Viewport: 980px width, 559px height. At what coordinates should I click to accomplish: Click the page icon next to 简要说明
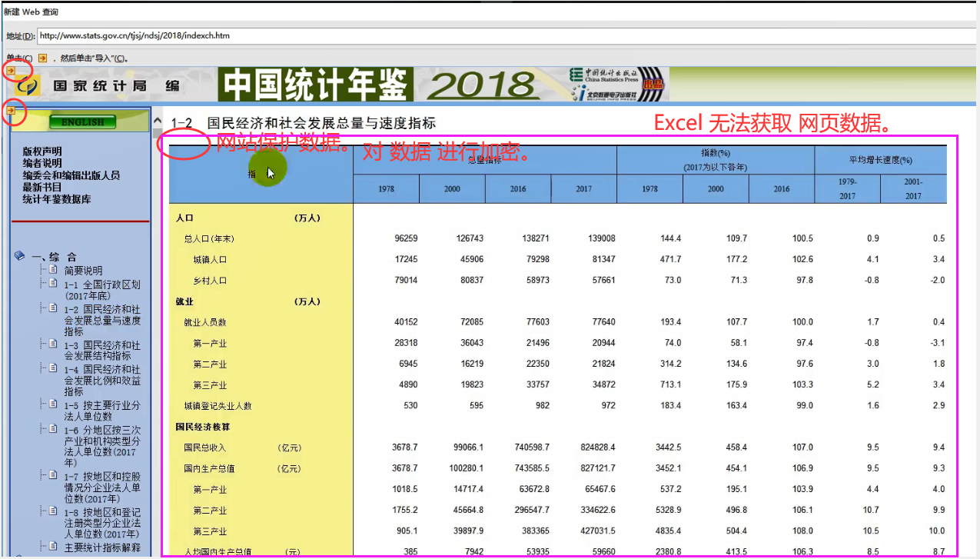click(53, 270)
